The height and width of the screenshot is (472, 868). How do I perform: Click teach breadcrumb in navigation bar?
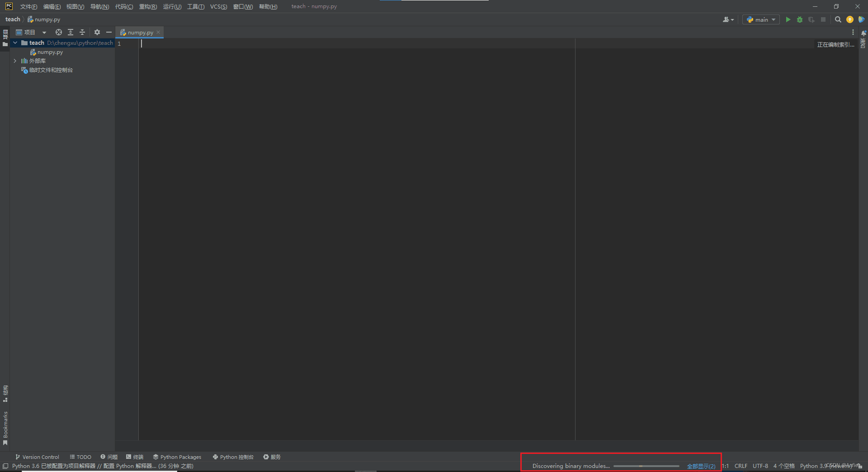click(x=13, y=19)
